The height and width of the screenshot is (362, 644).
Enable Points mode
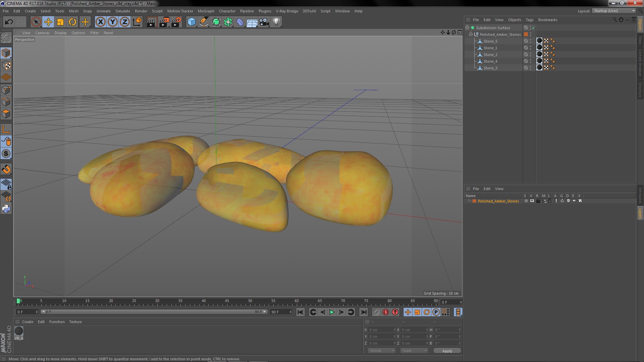point(6,90)
